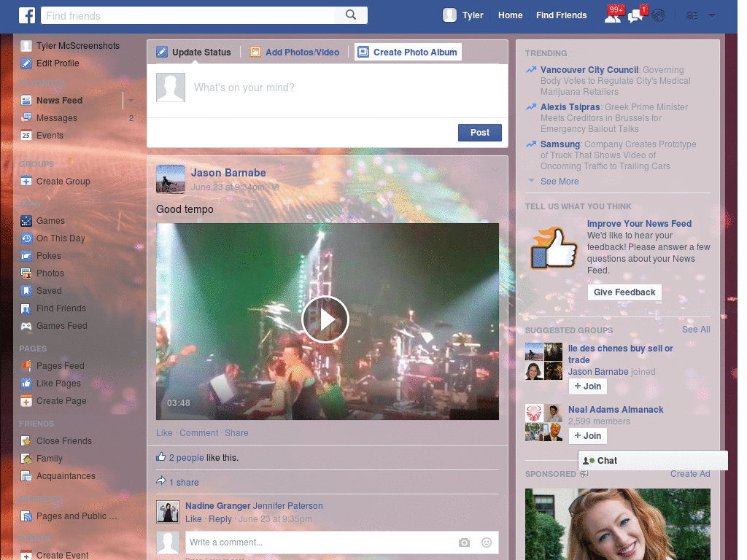The width and height of the screenshot is (747, 560).
Task: Open privacy shortcuts lock icon
Action: (x=692, y=16)
